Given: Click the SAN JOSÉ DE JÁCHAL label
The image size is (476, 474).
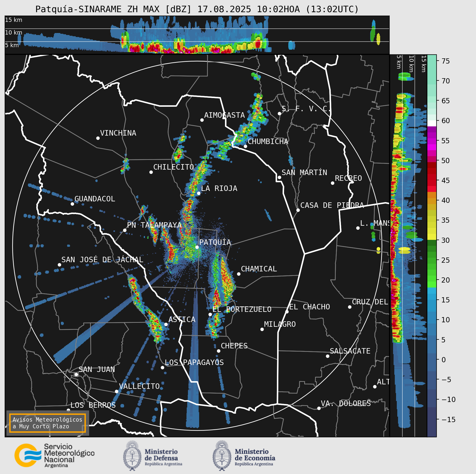Looking at the screenshot, I should [x=102, y=260].
